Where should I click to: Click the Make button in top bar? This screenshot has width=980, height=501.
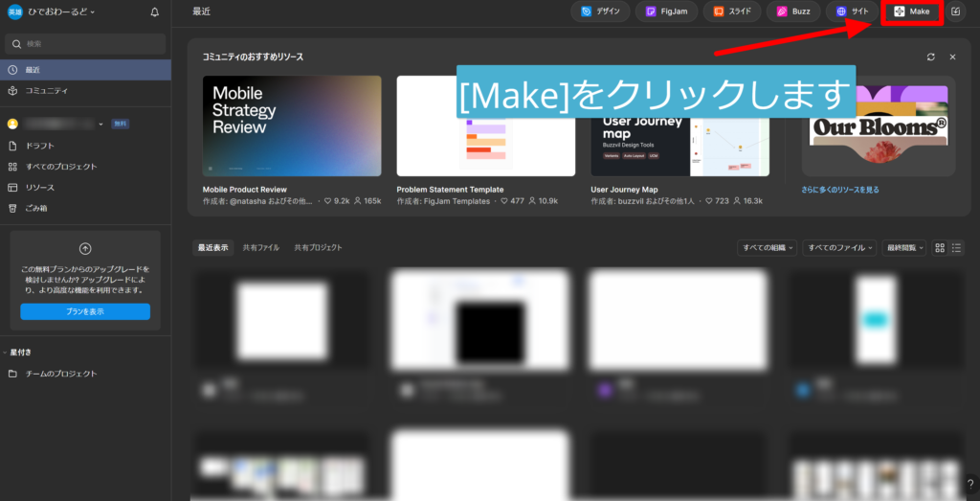pos(912,11)
